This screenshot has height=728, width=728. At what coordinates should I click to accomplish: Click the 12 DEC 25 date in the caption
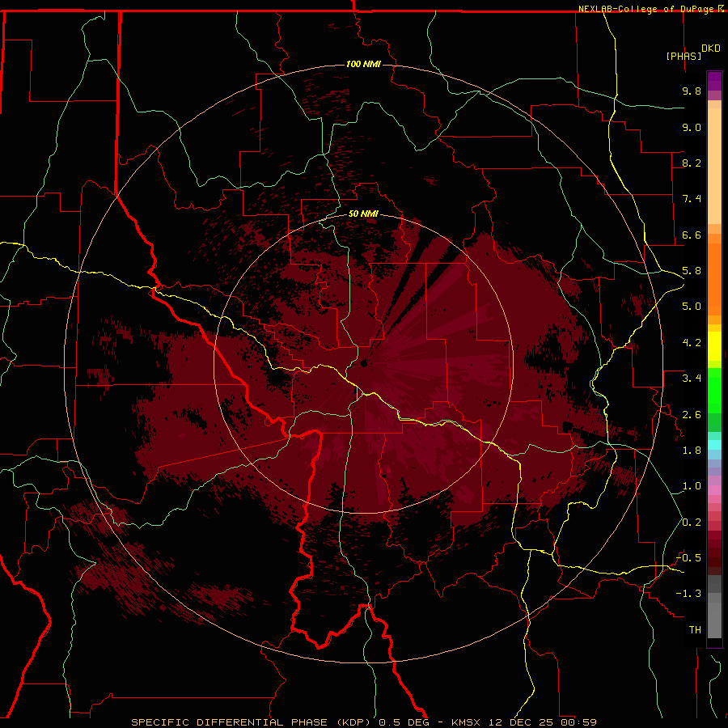coord(522,722)
